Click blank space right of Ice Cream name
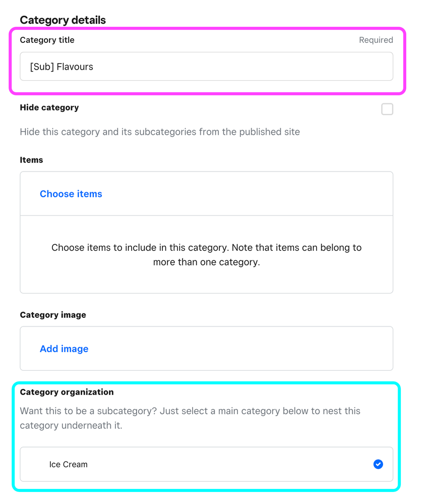The image size is (430, 504). [227, 464]
